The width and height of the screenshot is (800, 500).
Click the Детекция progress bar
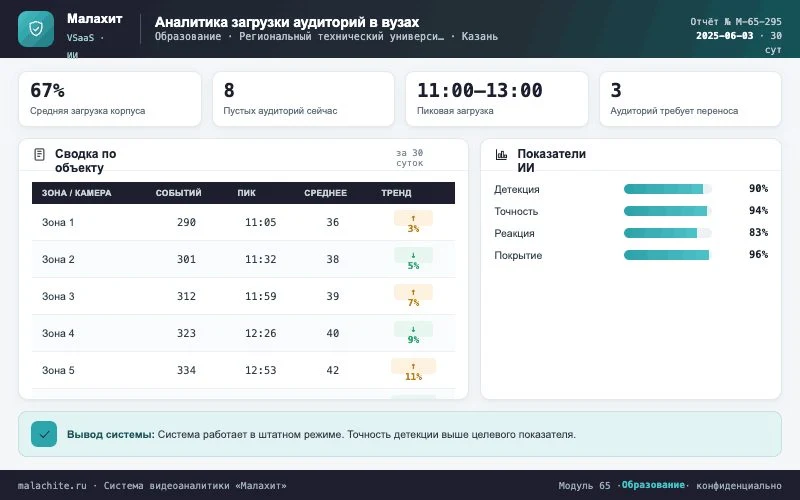tap(667, 189)
